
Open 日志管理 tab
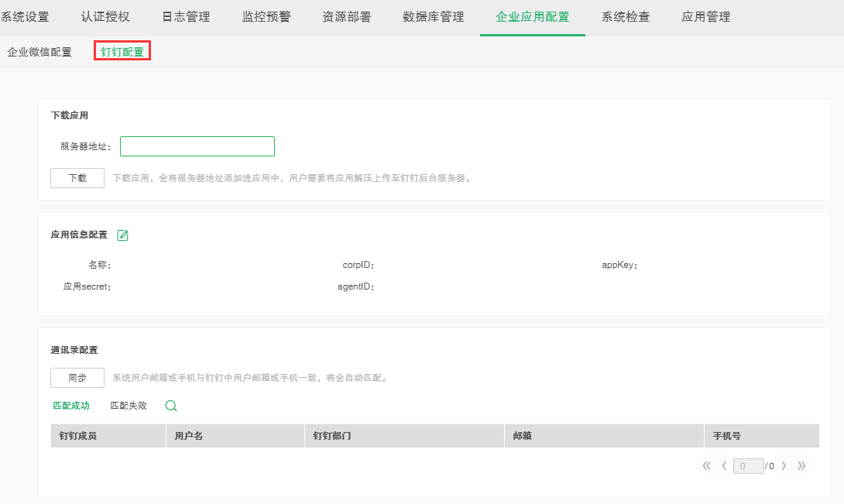coord(186,17)
